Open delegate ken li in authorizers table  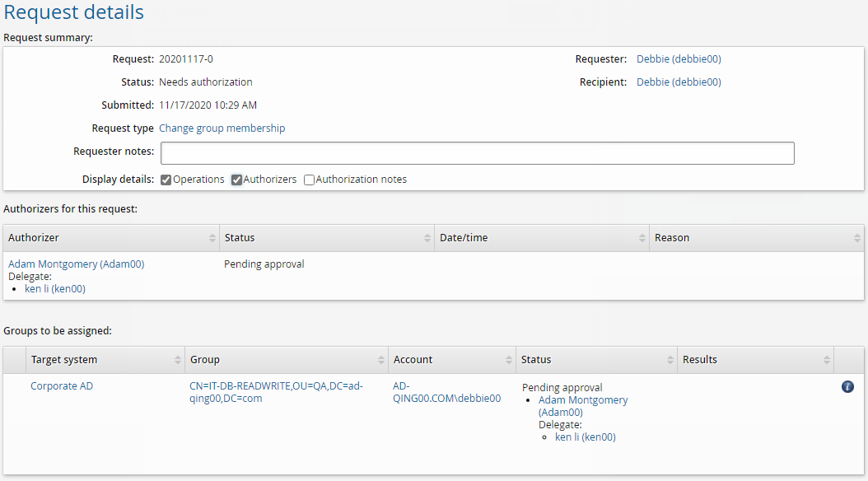coord(55,289)
